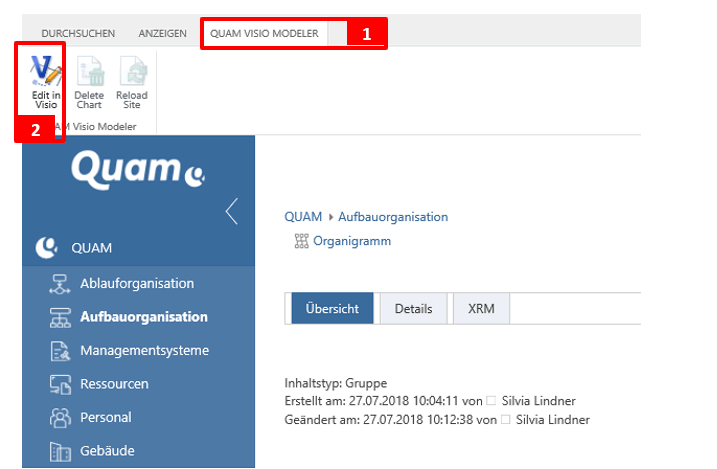Screen dimensions: 717x469
Task: Switch to the ANZEIGEN ribbon tab
Action: [162, 34]
